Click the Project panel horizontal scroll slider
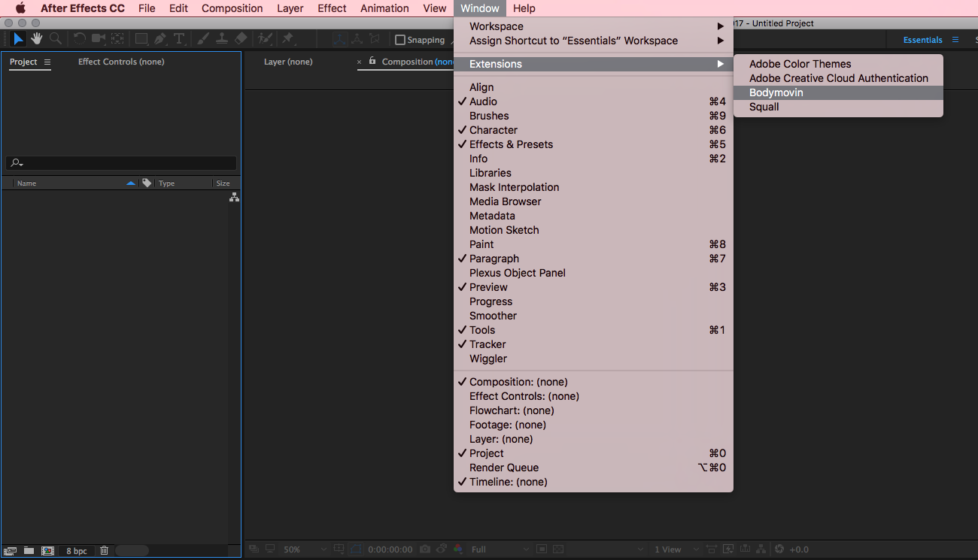 [x=132, y=550]
